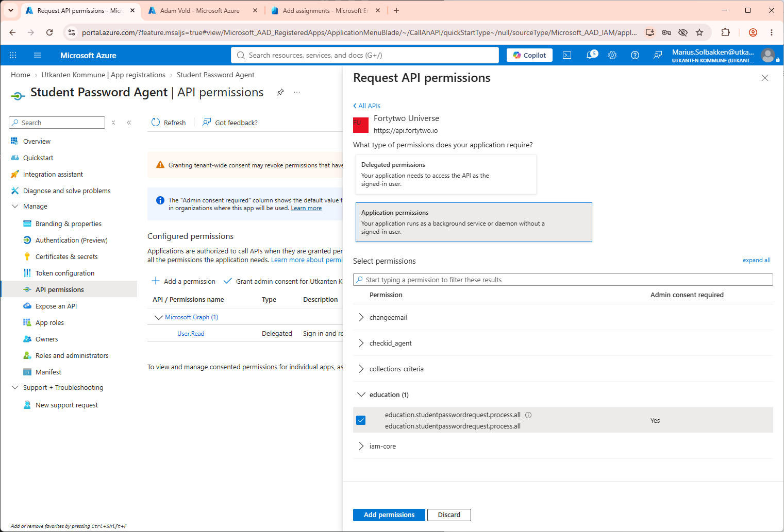Open Branding & properties

(69, 224)
